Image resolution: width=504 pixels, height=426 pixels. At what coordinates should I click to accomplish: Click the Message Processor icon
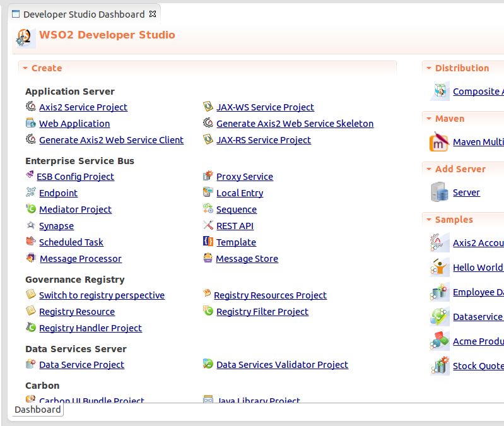click(x=31, y=257)
